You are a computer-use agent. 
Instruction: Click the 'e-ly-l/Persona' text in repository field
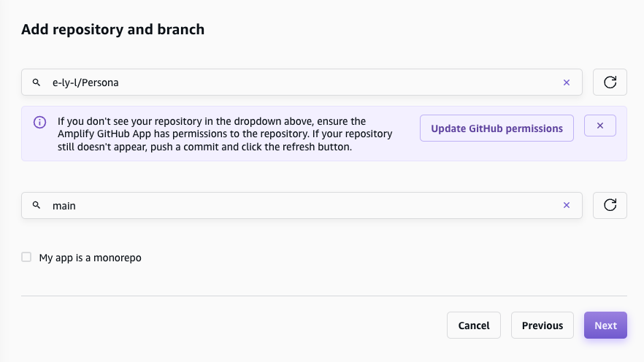click(x=85, y=82)
